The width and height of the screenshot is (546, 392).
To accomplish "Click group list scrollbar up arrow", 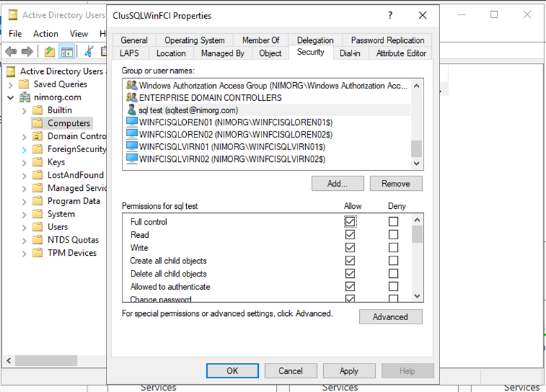I will coord(417,86).
